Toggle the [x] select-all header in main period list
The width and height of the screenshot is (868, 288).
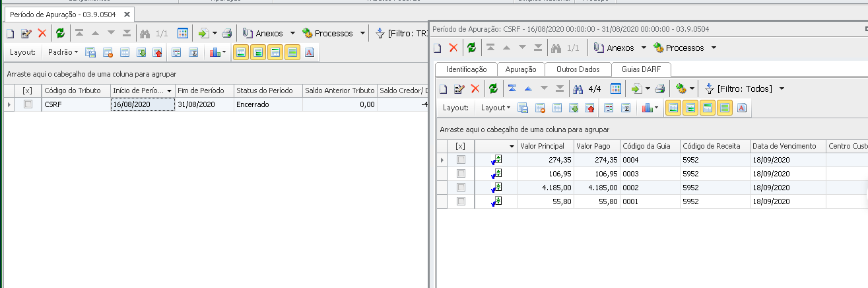point(28,90)
